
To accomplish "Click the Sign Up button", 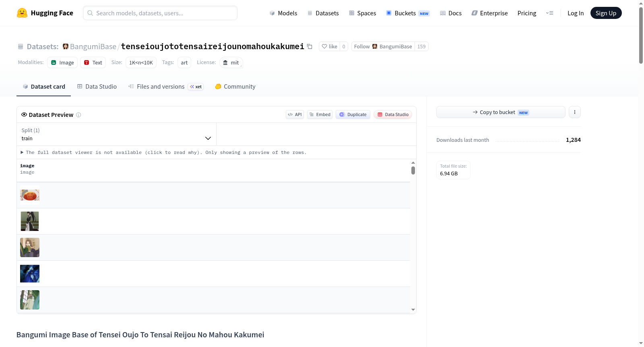I will click(606, 13).
